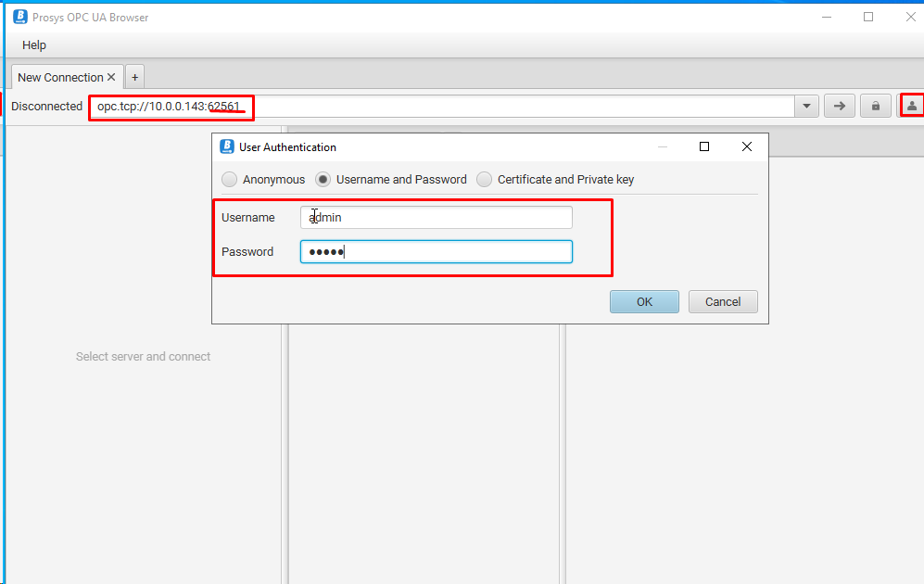Open security settings via the lock icon
Viewport: 924px width, 584px height.
[875, 106]
